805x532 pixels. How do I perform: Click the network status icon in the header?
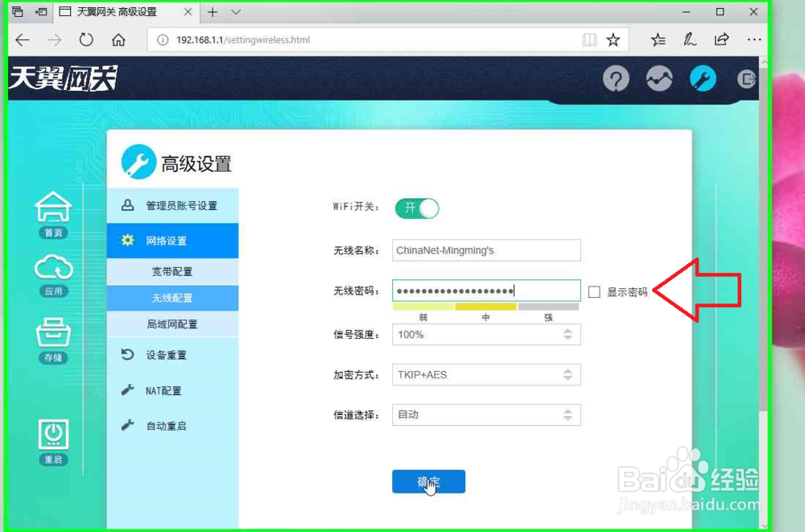[659, 79]
